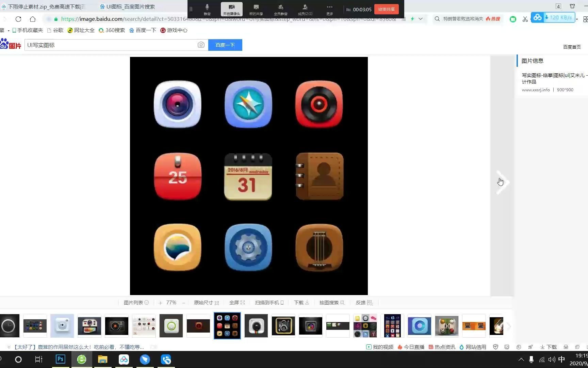Open 网站信用 in the status bar
Viewport: 588px width, 368px height.
click(473, 347)
